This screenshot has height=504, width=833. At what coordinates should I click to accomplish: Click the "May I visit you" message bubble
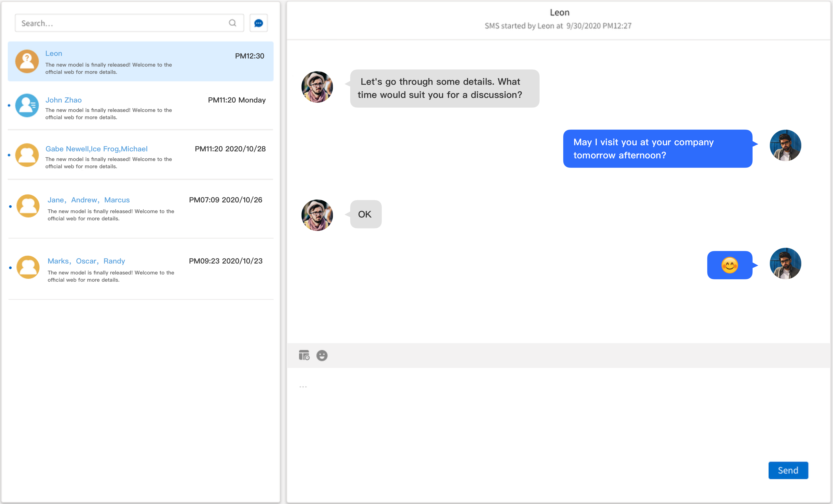pyautogui.click(x=657, y=149)
